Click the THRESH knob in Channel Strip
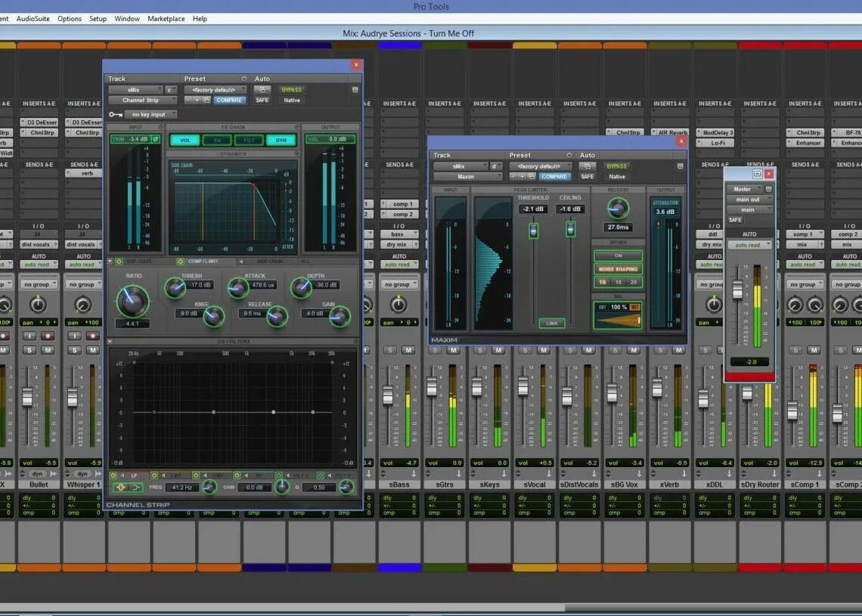This screenshot has height=616, width=862. [175, 287]
